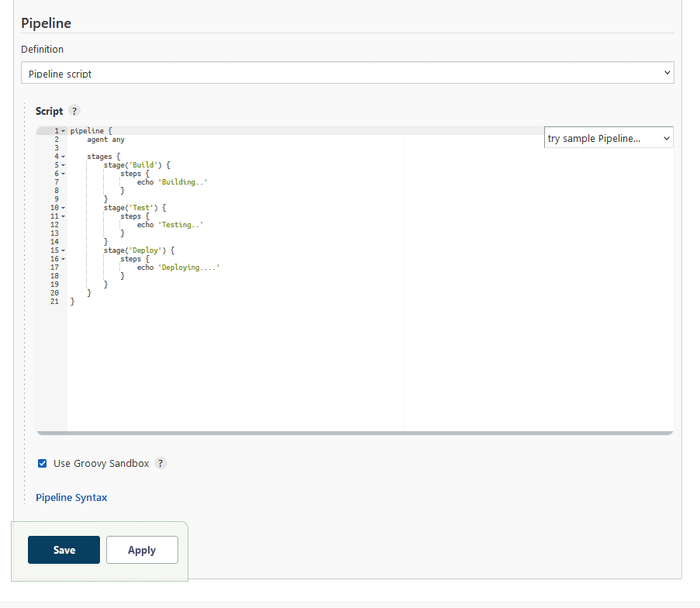Collapse the Deploy stage fold arrow
Screen dimensions: 700x608
coord(64,250)
